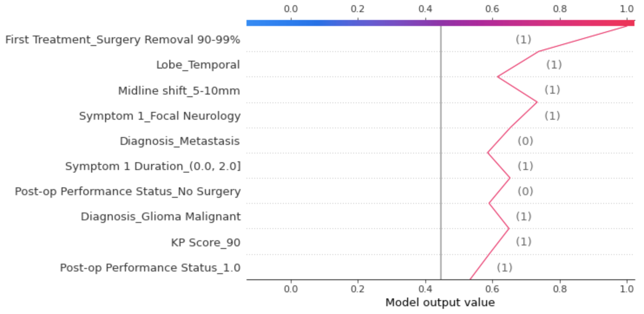Screen dimensions: 644x314
Task: Select the "Diagnosis_Glioma Malignant" feature label
Action: [161, 216]
